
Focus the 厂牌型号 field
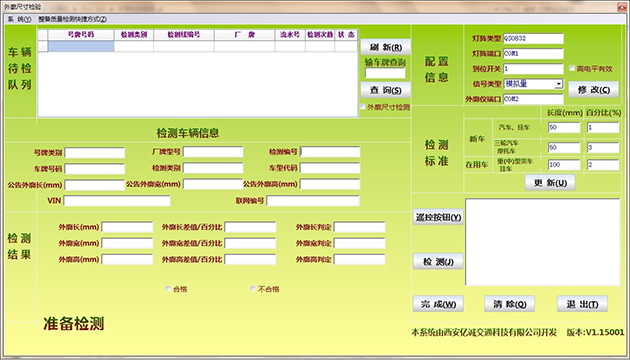coord(213,151)
